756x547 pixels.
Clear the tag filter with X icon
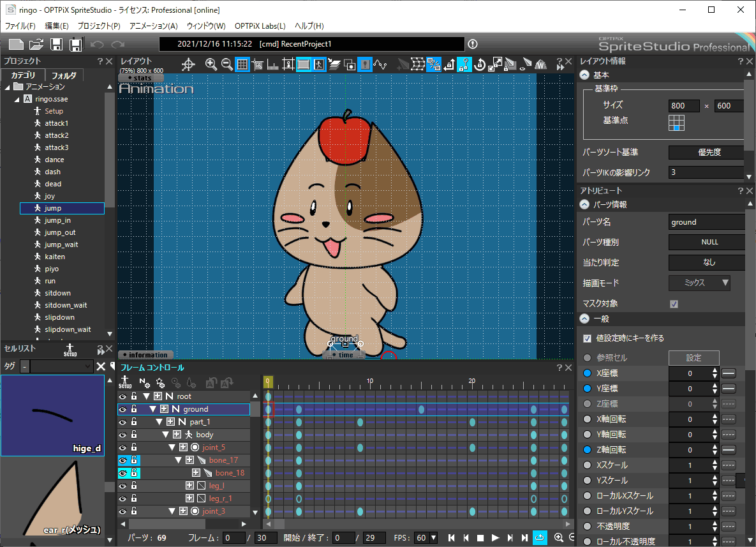101,366
